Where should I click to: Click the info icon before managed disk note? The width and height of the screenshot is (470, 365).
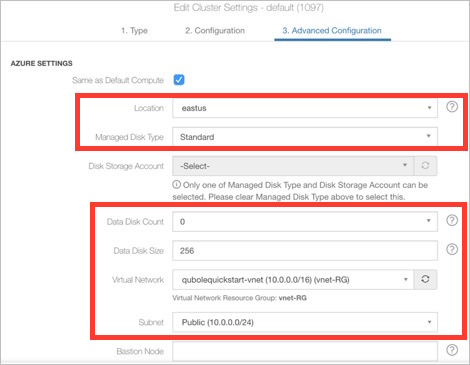coord(176,184)
